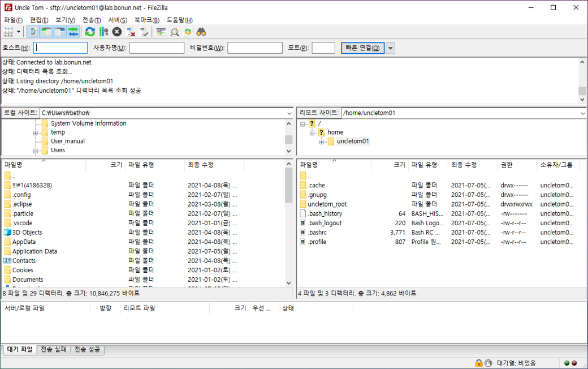Select the .bashrc file icon
The height and width of the screenshot is (369, 588).
point(303,233)
